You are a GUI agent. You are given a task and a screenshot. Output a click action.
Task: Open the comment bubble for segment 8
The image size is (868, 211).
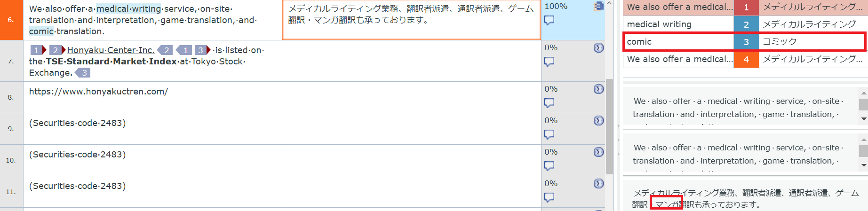point(549,103)
